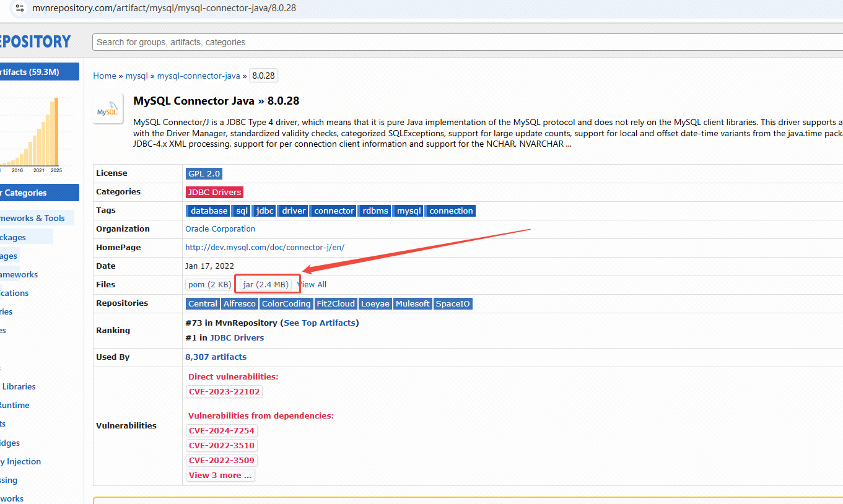Screen dimensions: 843x504
Task: Click the connector tag
Action: (x=334, y=211)
